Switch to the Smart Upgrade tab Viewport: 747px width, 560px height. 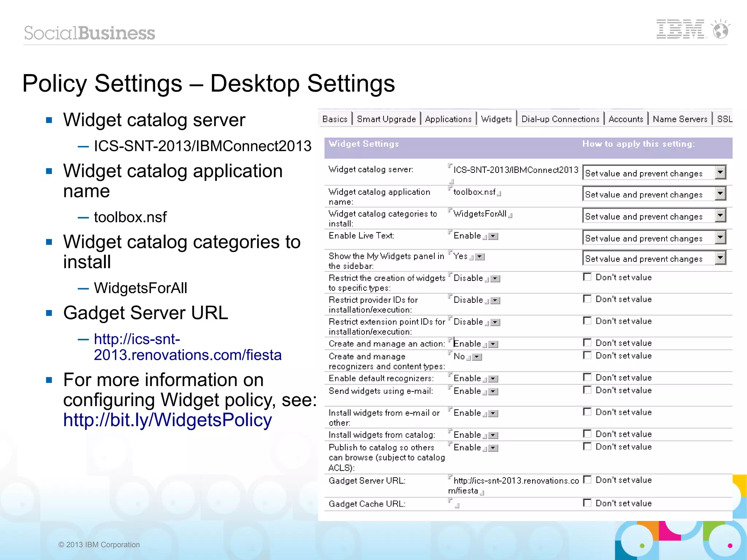coord(386,119)
